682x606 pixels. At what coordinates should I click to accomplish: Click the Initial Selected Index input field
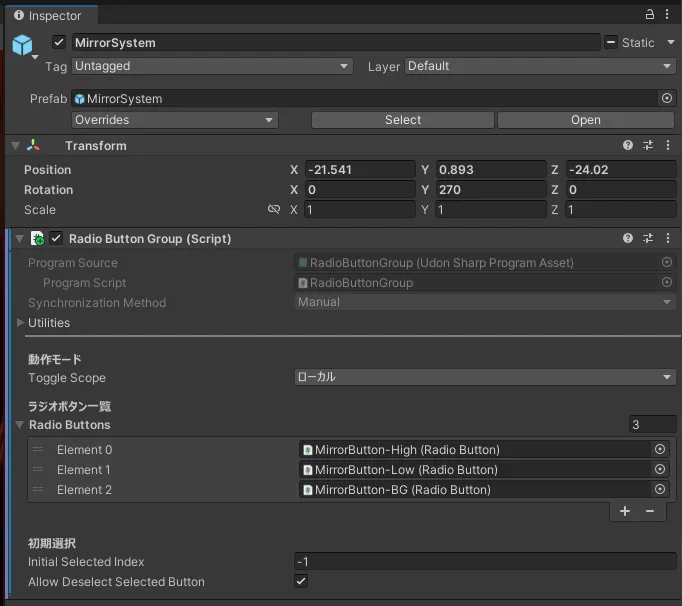point(485,562)
